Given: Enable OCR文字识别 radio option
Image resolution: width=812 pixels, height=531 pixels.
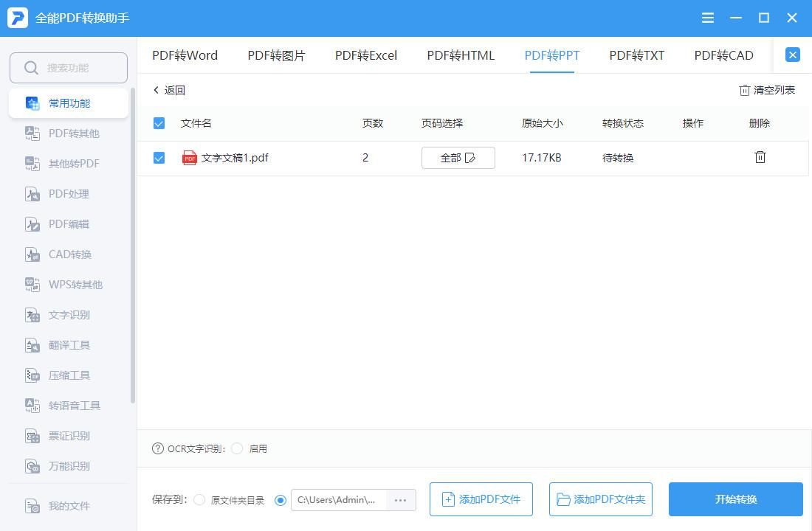Looking at the screenshot, I should pos(237,448).
